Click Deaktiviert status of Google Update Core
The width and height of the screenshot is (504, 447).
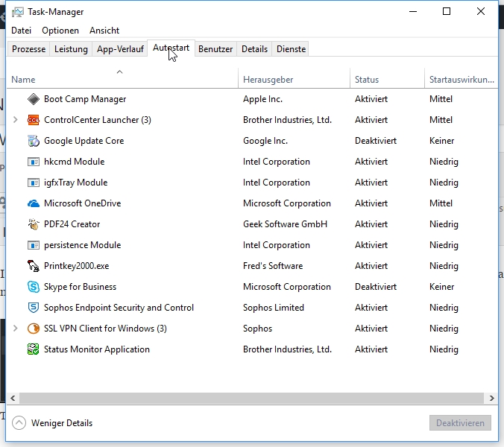pos(376,141)
